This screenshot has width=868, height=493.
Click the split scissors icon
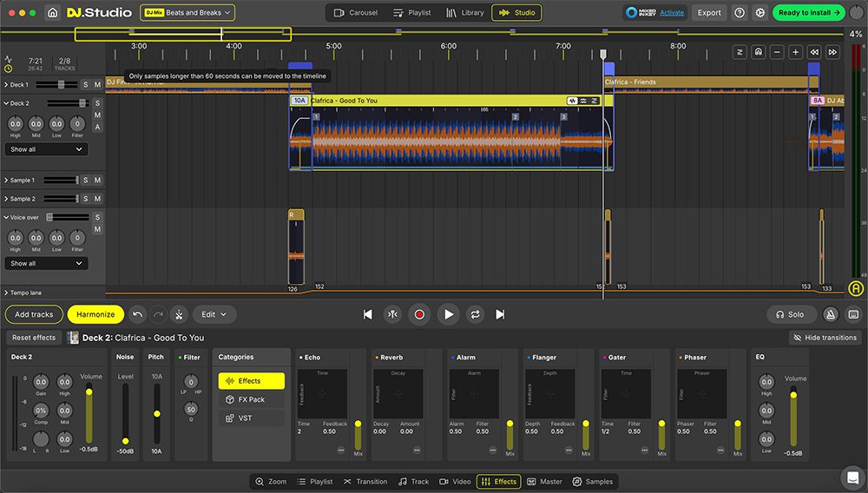pyautogui.click(x=179, y=314)
